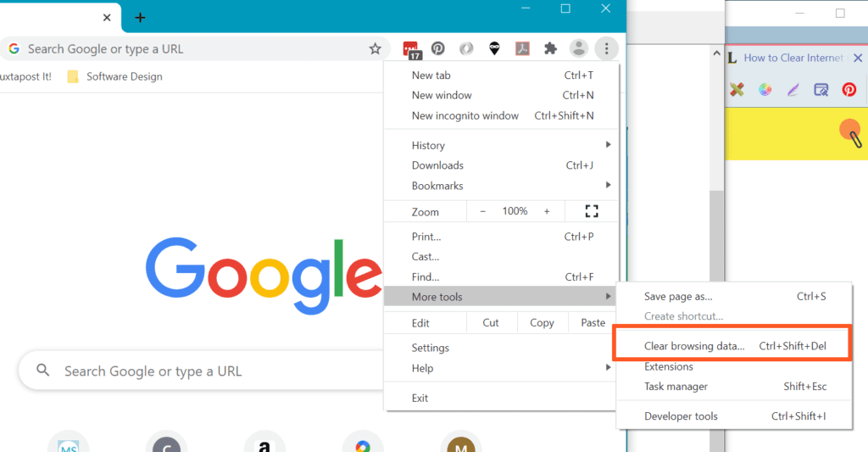Open the Pinterest extension in Chrome toolbar

(x=438, y=49)
